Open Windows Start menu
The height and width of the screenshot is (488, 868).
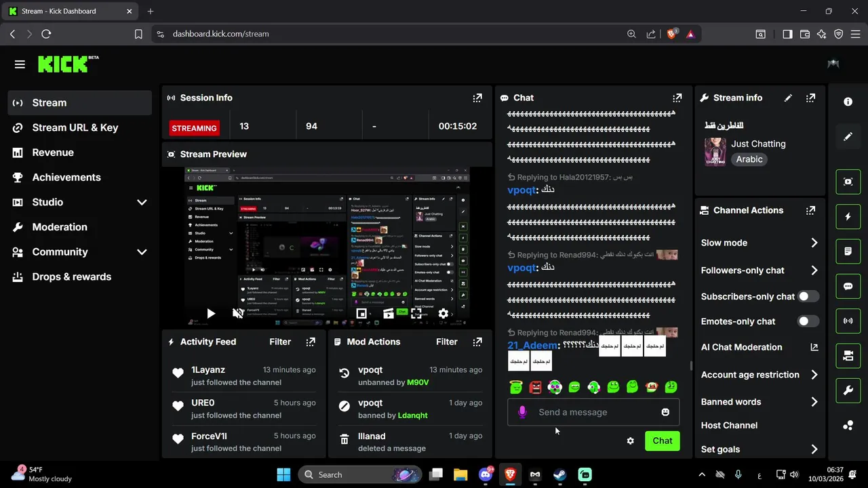pos(283,474)
